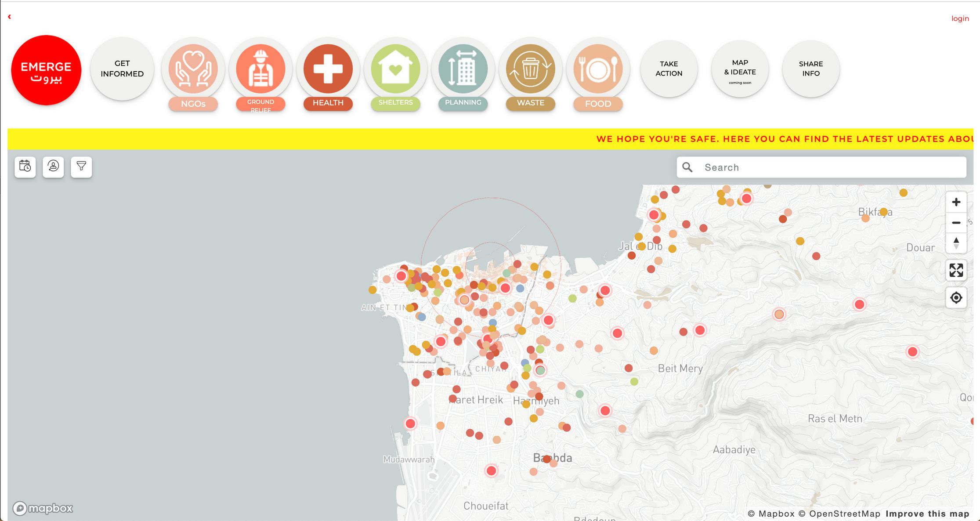Image resolution: width=980 pixels, height=521 pixels.
Task: Click the EMERGE Beirut red logo
Action: [x=46, y=70]
